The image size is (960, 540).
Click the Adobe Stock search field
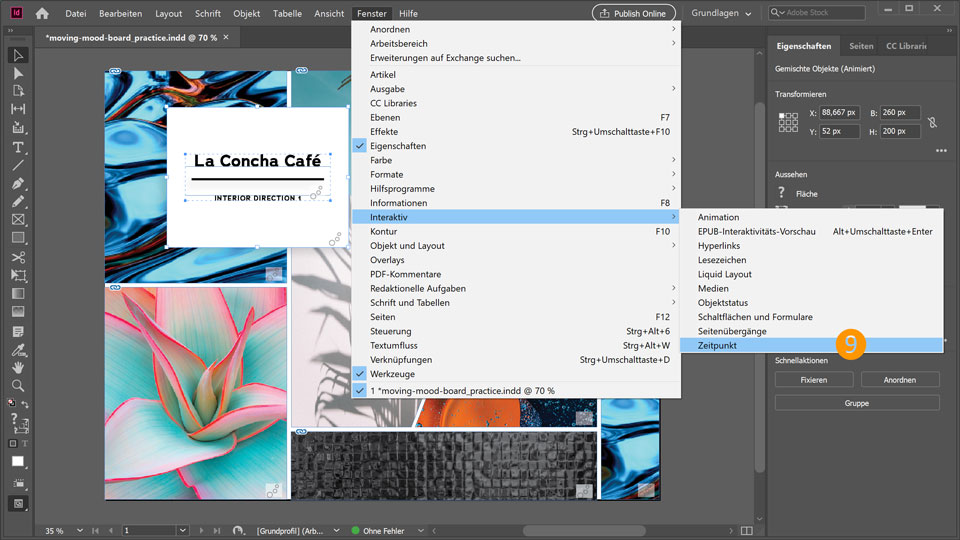[x=817, y=12]
